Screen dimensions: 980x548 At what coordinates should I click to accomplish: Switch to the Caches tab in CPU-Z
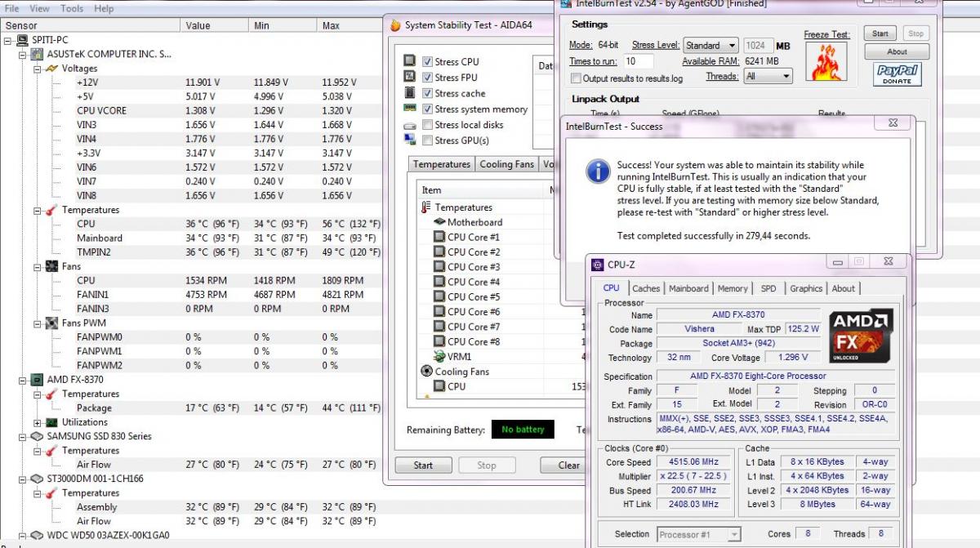coord(646,288)
